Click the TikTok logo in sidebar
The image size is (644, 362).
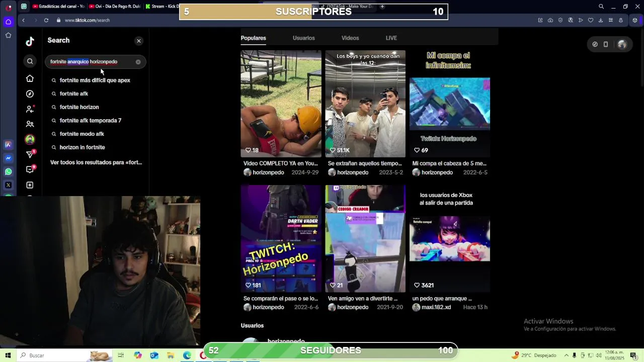tap(30, 41)
